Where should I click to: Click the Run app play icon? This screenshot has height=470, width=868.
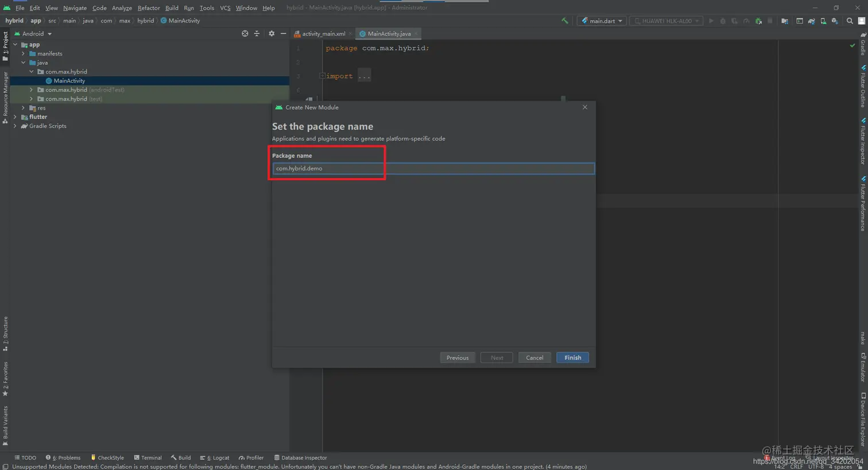pos(711,21)
